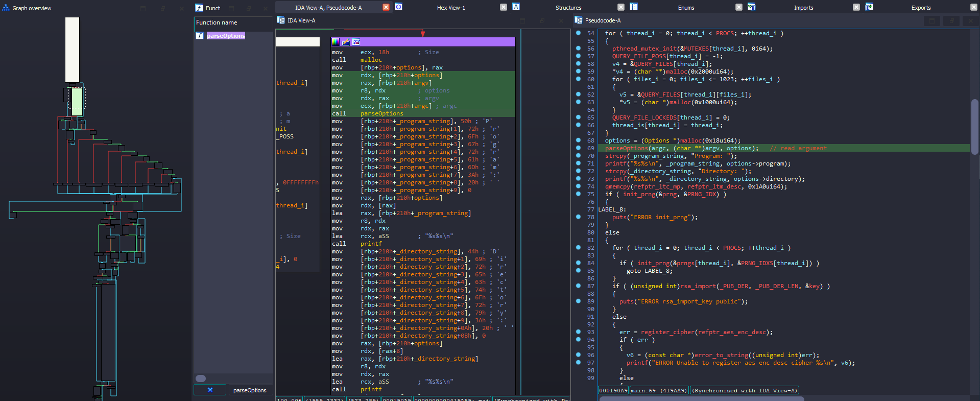Click the parseOptions filter field
The width and height of the screenshot is (980, 401).
[x=250, y=390]
